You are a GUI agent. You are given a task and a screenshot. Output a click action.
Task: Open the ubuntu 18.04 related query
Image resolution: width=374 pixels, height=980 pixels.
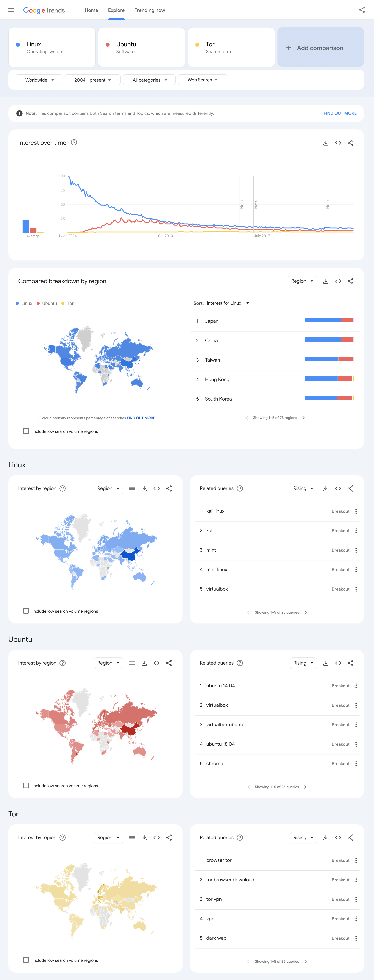click(220, 744)
